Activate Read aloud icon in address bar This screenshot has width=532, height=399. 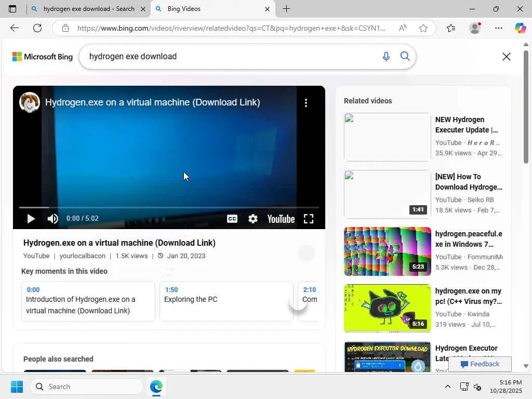403,28
